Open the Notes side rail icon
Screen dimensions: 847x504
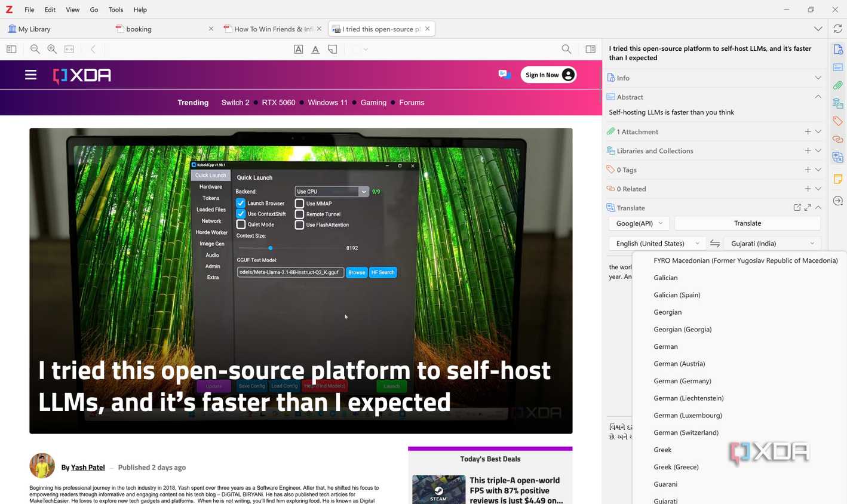pos(838,179)
